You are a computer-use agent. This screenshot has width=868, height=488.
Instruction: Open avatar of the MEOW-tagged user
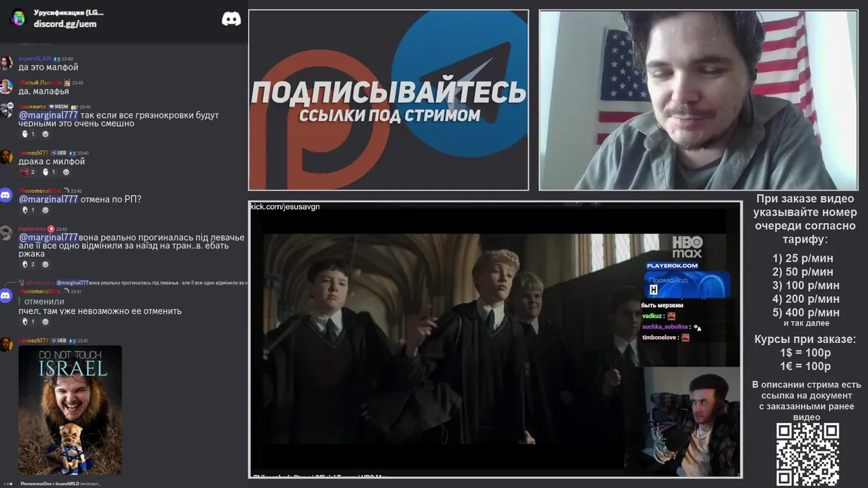pos(6,111)
